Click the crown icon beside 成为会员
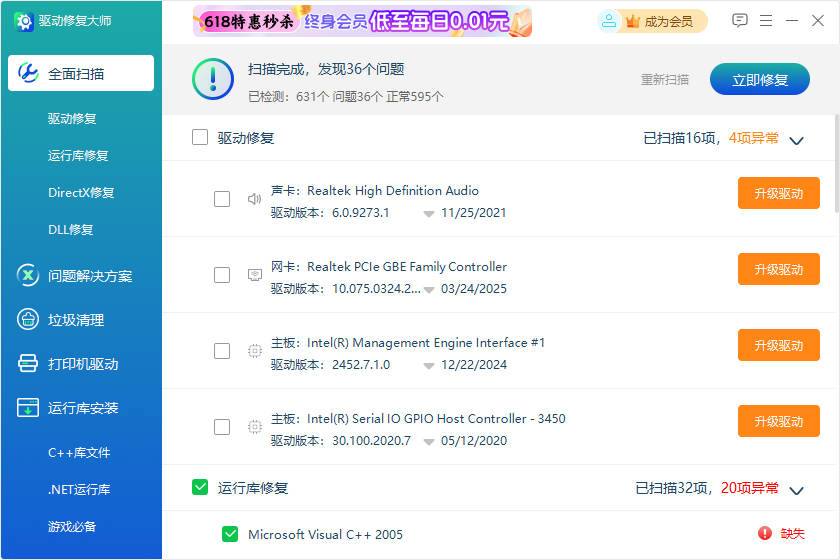This screenshot has width=840, height=560. point(633,21)
